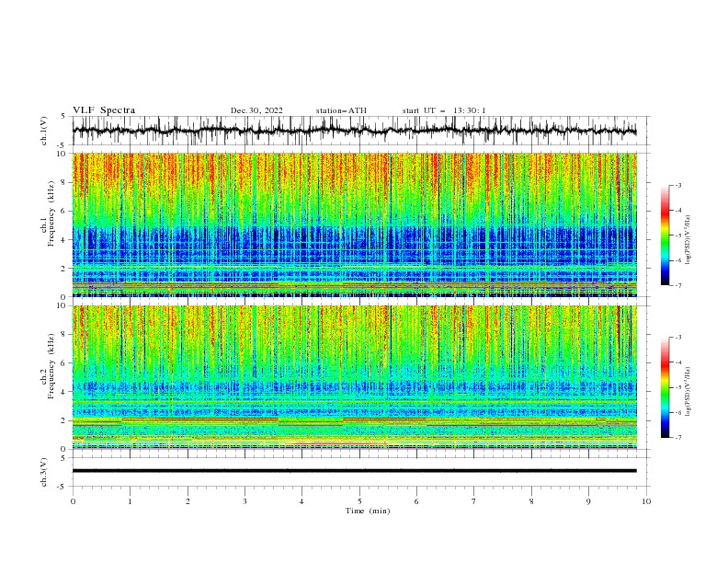Screen dimensions: 728x563
Task: Click the "5" tick on ch.1(V) axis
Action: (63, 117)
